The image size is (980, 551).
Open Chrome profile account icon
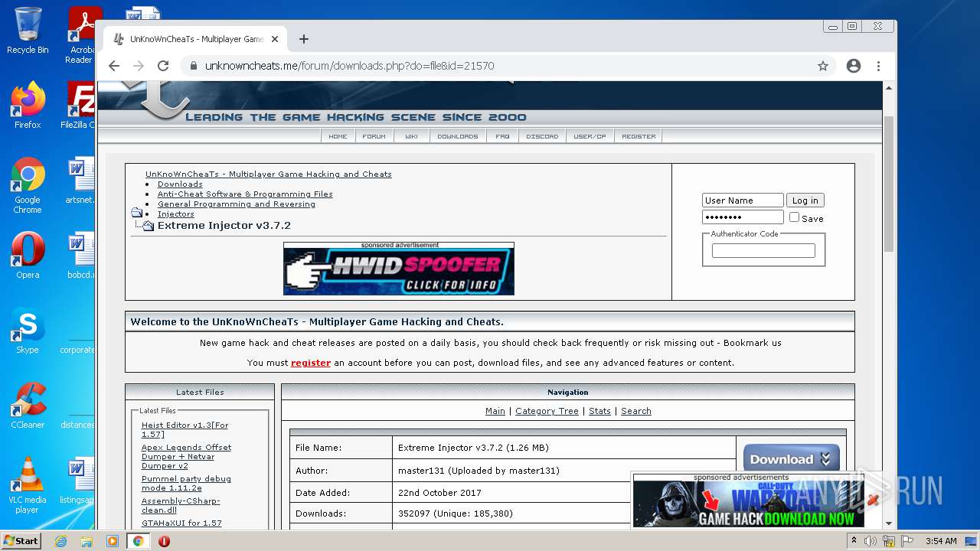[x=854, y=66]
